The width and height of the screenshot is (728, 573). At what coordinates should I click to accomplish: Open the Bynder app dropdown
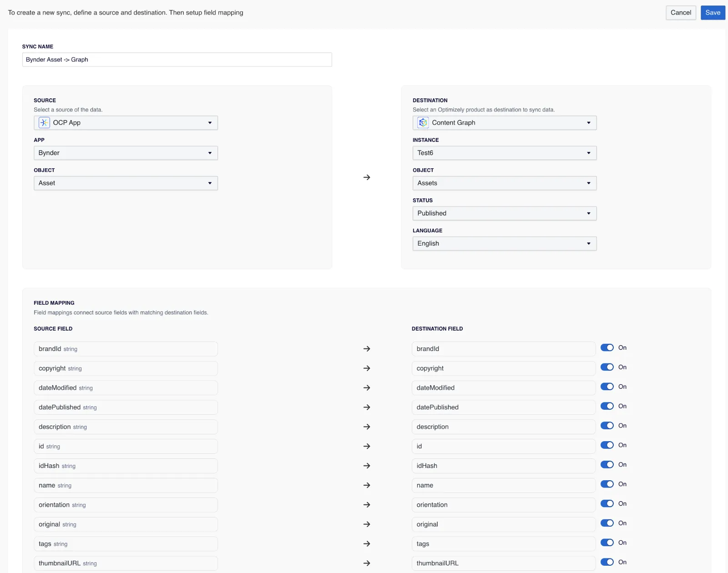[x=126, y=153]
